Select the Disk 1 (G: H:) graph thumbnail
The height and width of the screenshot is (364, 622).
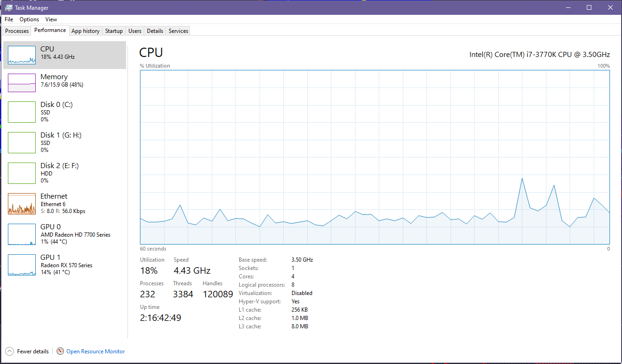22,143
